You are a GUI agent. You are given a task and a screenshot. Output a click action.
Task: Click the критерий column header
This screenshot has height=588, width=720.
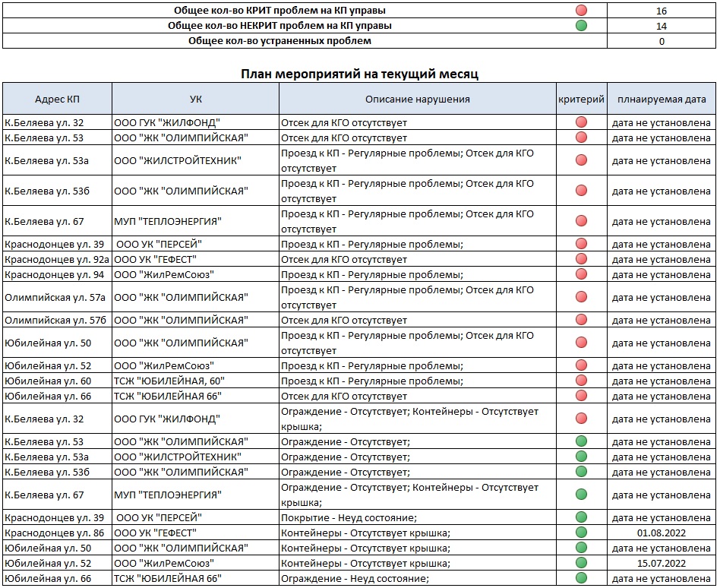coord(581,99)
